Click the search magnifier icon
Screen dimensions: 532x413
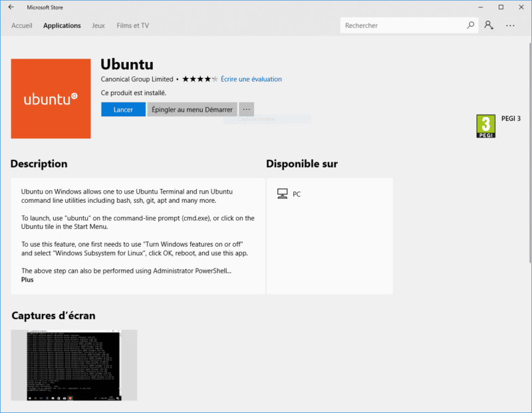[x=469, y=25]
